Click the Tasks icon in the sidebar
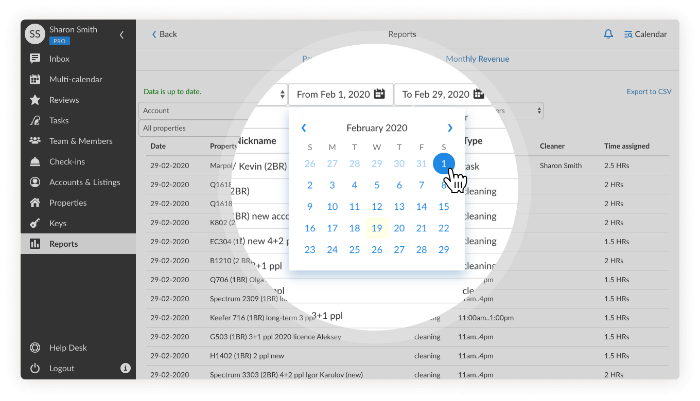The height and width of the screenshot is (401, 700). (35, 120)
